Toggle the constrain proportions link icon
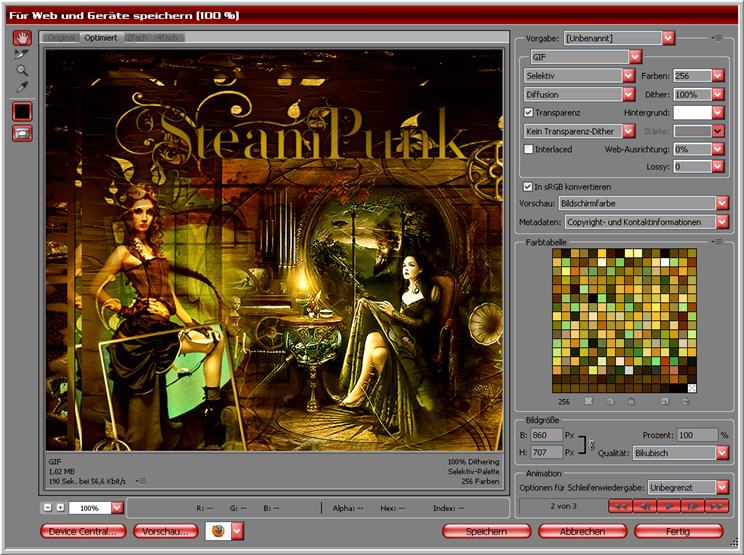 [591, 444]
